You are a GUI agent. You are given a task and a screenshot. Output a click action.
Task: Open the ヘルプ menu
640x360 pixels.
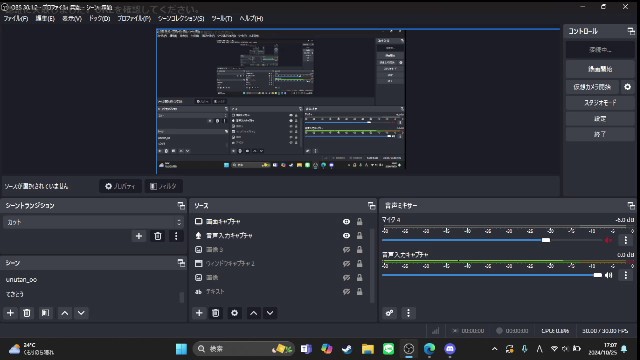coord(251,18)
